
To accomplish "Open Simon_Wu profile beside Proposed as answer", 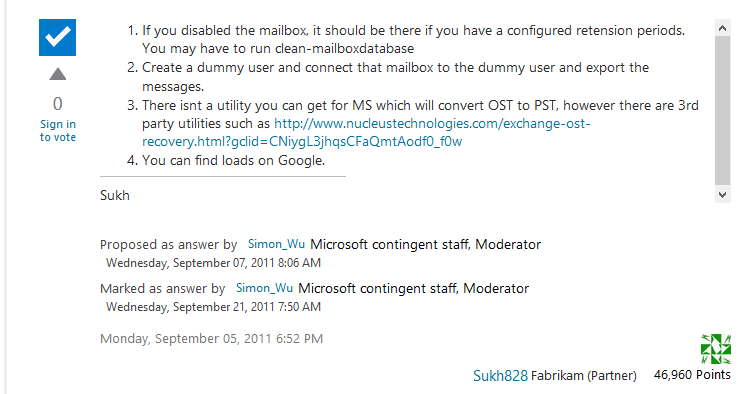I will click(x=276, y=244).
